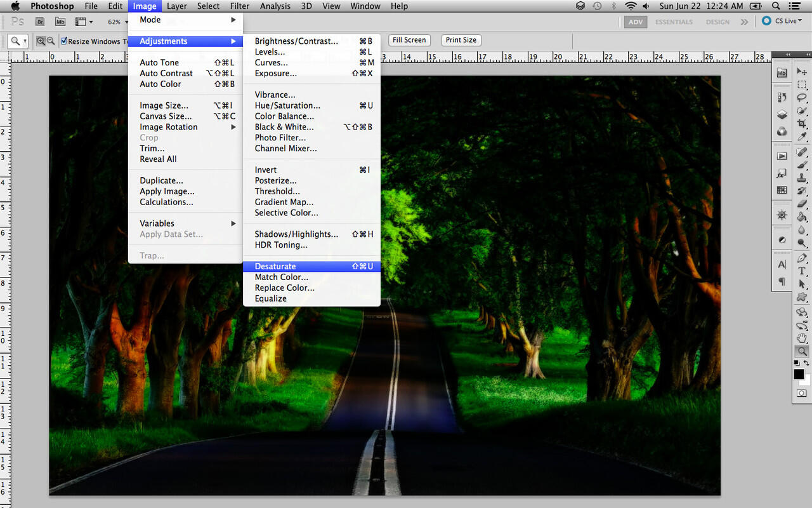Open the History panel icon
This screenshot has height=508, width=812.
pyautogui.click(x=782, y=98)
